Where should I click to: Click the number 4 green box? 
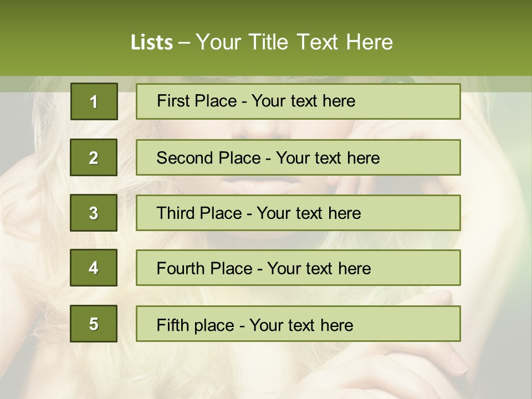tap(94, 268)
